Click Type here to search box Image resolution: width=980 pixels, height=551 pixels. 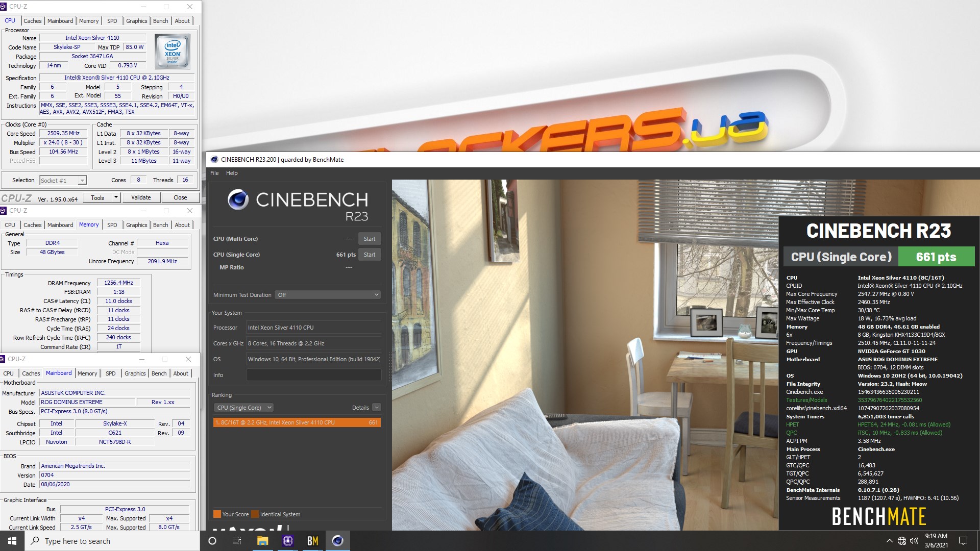tap(112, 541)
